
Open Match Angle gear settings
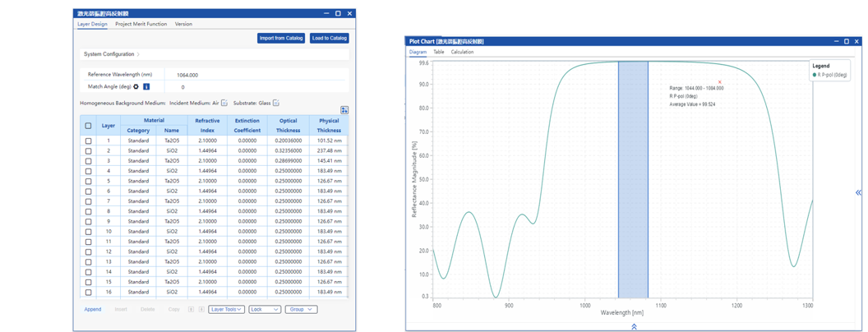click(136, 86)
